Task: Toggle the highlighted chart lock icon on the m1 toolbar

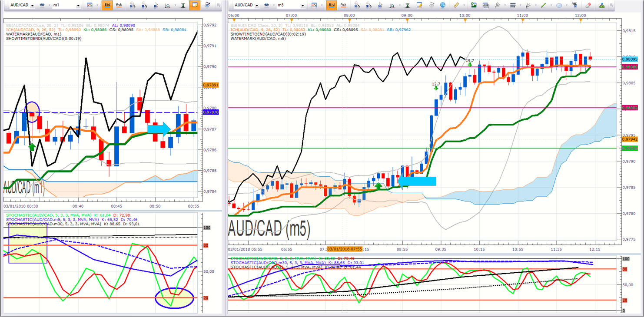Action: tap(195, 5)
